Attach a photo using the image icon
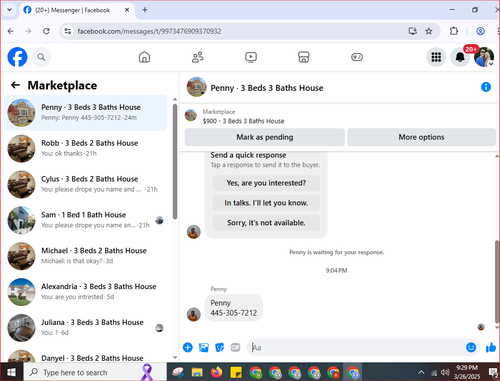Viewport: 500px width, 381px height. point(204,347)
